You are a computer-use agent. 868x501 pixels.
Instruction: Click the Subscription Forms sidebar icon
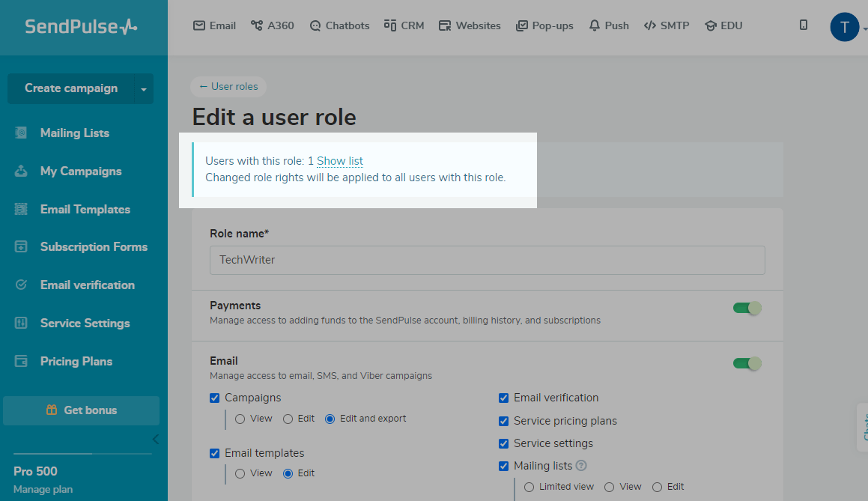point(21,247)
